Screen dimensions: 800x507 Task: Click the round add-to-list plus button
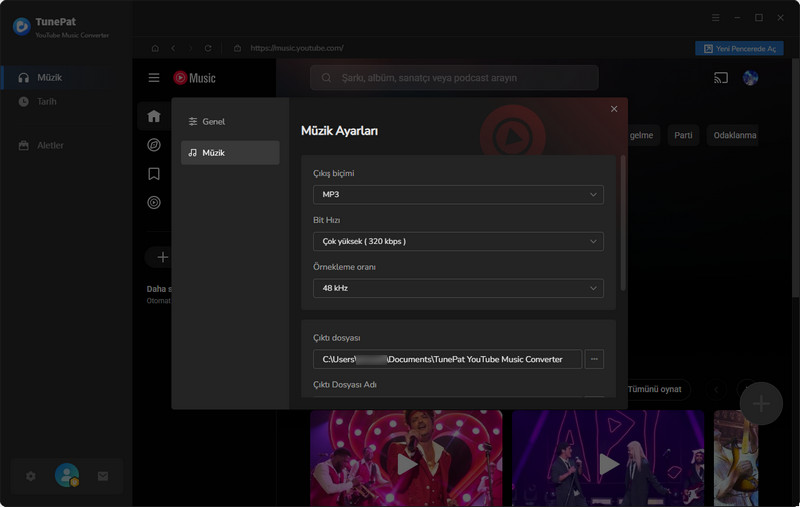[761, 403]
